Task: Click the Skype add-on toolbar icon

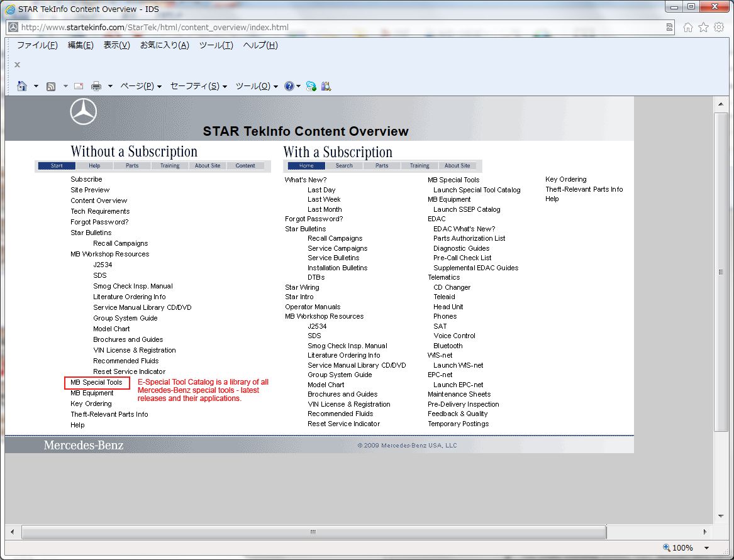Action: point(311,86)
